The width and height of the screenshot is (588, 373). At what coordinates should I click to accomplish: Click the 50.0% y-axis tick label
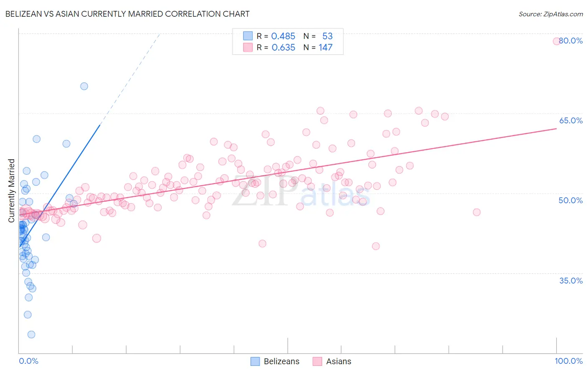[571, 200]
